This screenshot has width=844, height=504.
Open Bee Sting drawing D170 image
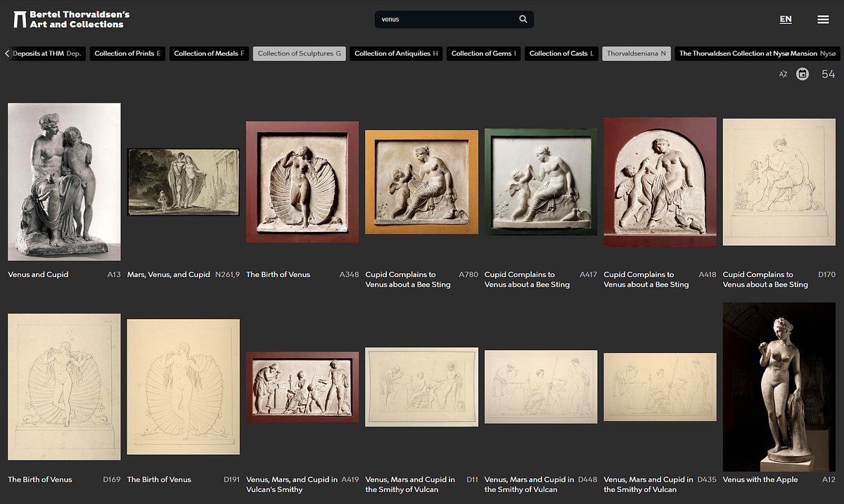tap(779, 182)
